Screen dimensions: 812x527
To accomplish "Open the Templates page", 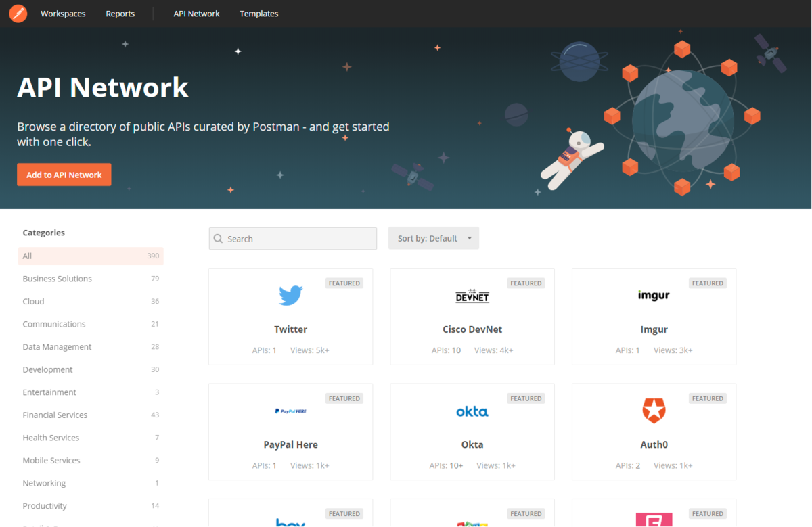I will [x=259, y=14].
